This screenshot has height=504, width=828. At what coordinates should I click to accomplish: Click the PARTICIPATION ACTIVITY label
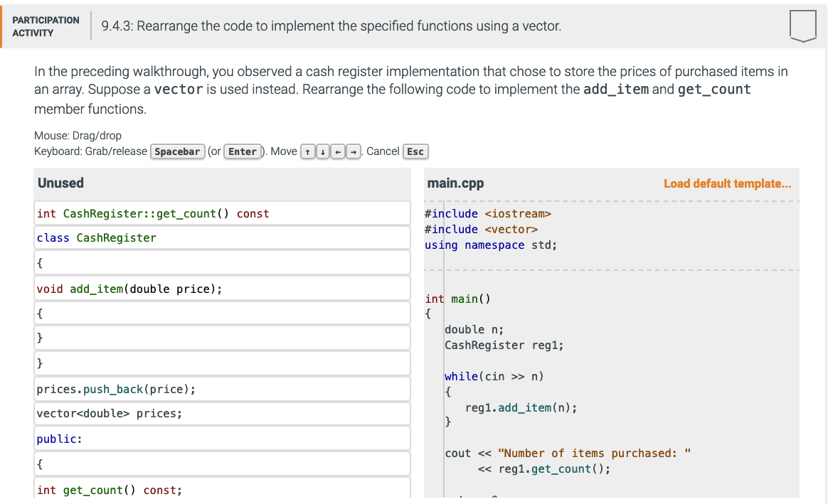click(x=46, y=26)
